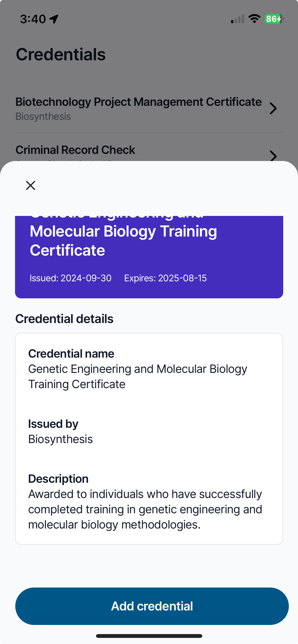
Task: Tap the home indicator bar
Action: pos(149,636)
